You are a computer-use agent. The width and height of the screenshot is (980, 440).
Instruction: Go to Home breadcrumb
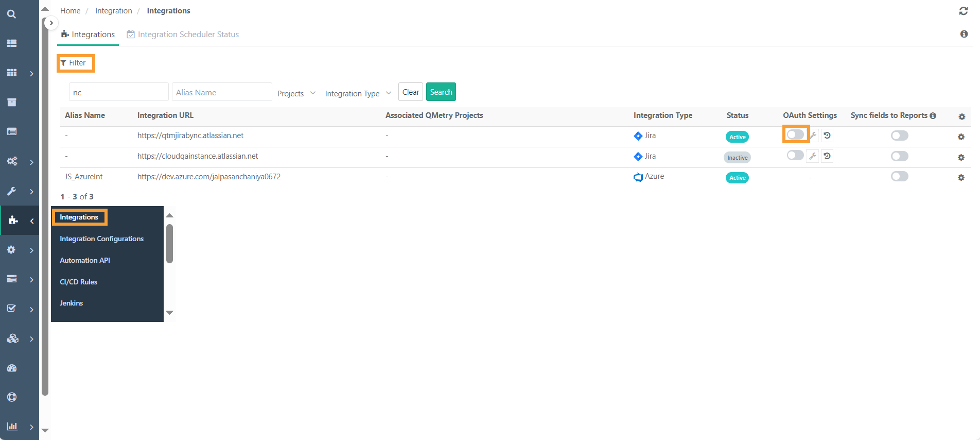tap(70, 11)
